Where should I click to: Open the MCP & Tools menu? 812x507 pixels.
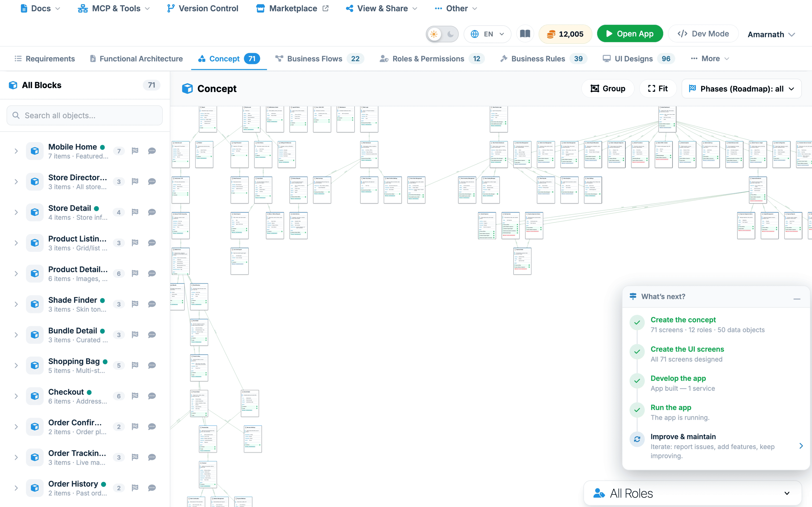[x=114, y=8]
